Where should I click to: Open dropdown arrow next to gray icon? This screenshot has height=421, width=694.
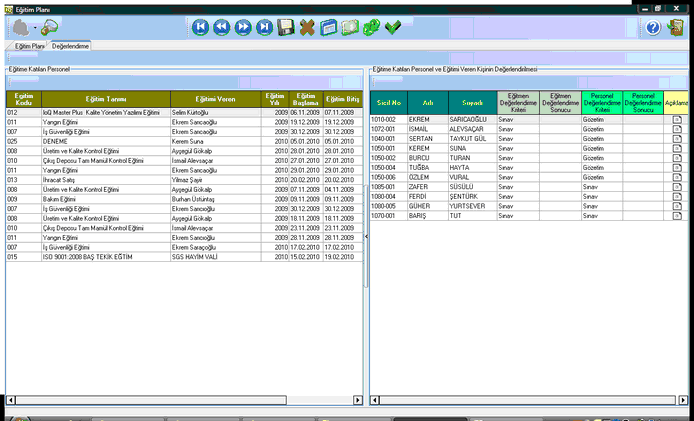(x=35, y=28)
